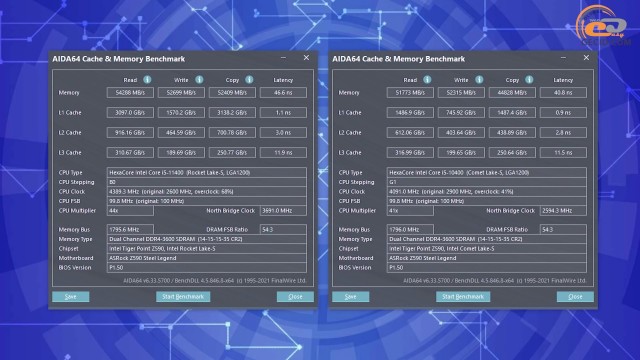Screen dimensions: 640x360
Task: Click the left window title bar
Action: (163, 59)
